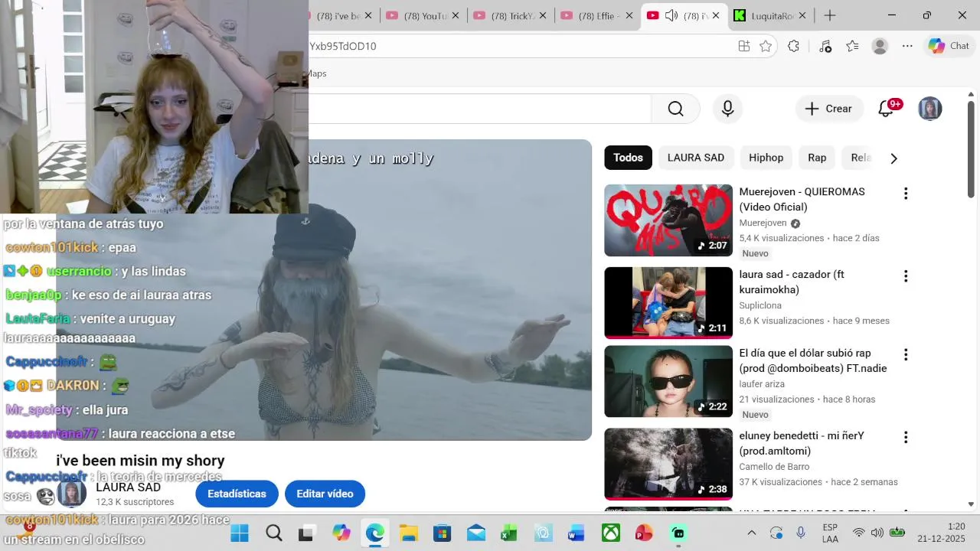Open more options for Muerejoven QUIEROMAS video
This screenshot has height=551, width=980.
coord(906,194)
